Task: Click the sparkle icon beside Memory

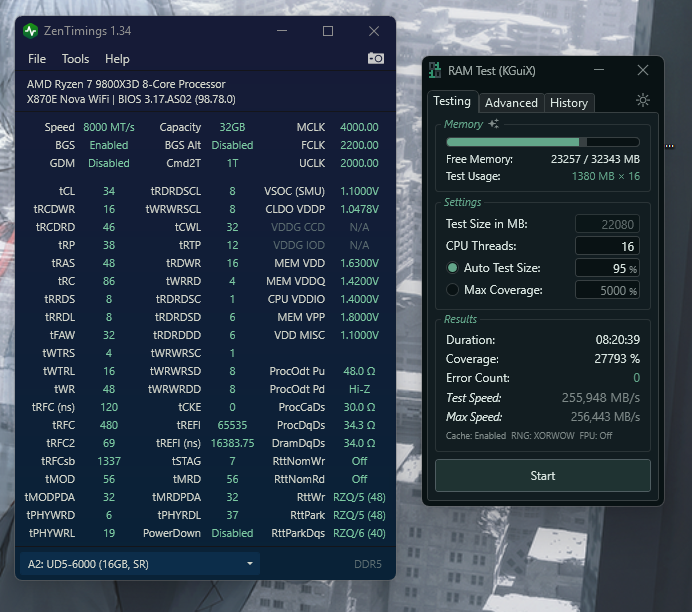Action: [493, 124]
